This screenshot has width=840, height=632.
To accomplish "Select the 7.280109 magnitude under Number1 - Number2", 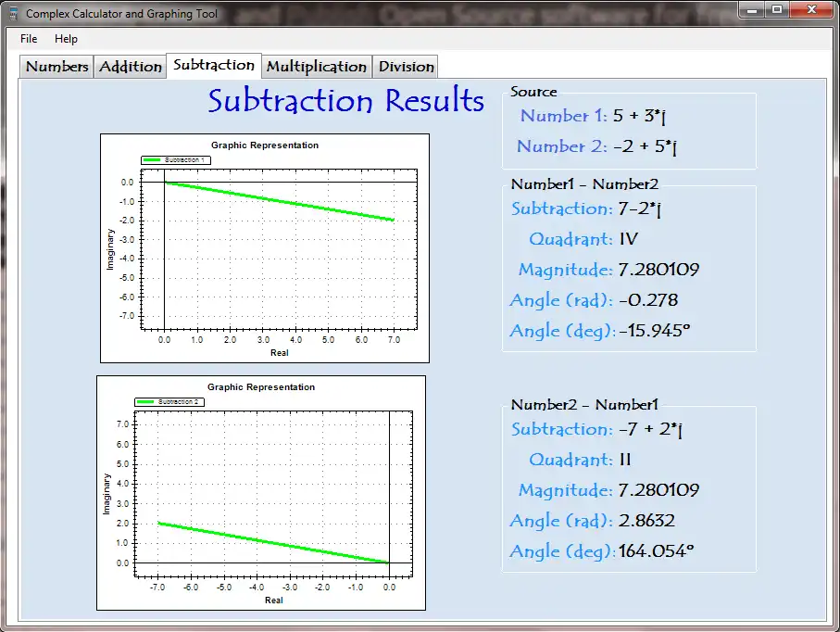I will tap(658, 269).
